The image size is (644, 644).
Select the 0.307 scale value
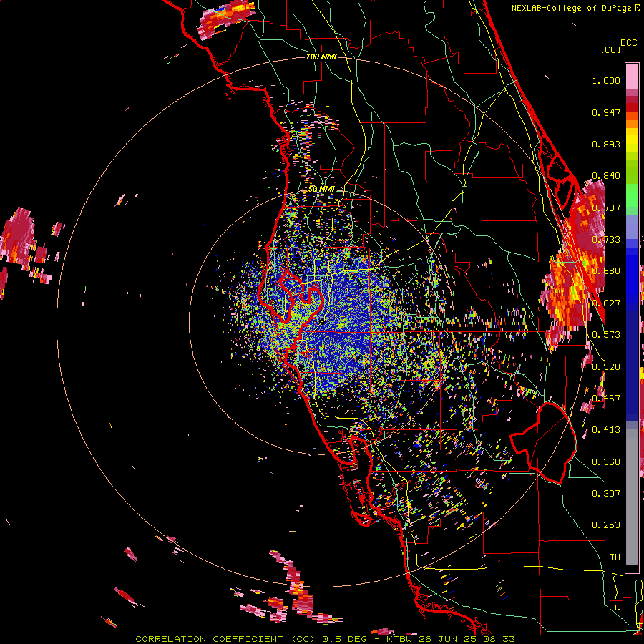[606, 494]
